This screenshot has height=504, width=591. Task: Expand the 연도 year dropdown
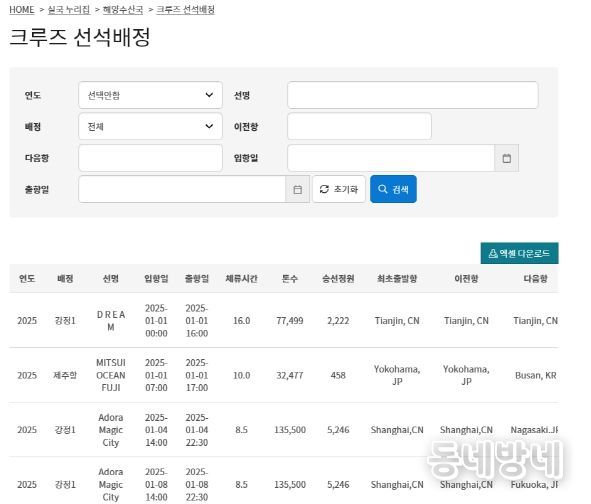pos(150,95)
